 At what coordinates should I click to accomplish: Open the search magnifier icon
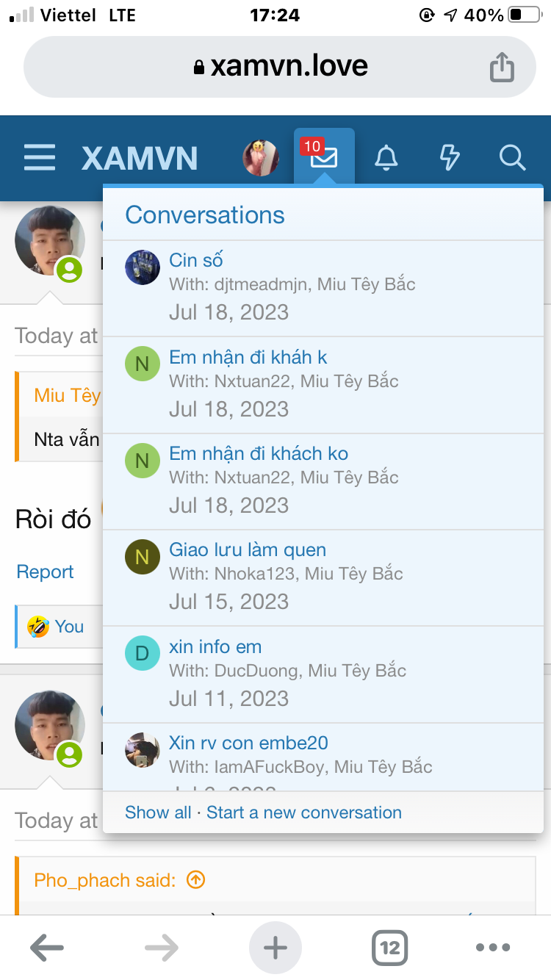[x=511, y=157]
